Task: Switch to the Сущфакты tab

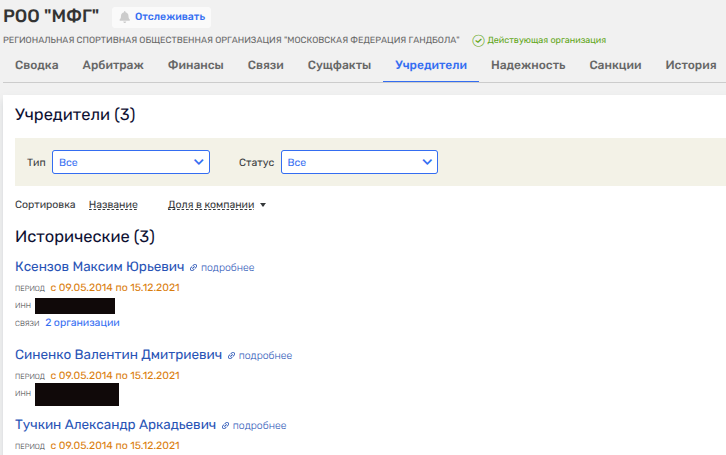Action: [x=340, y=66]
